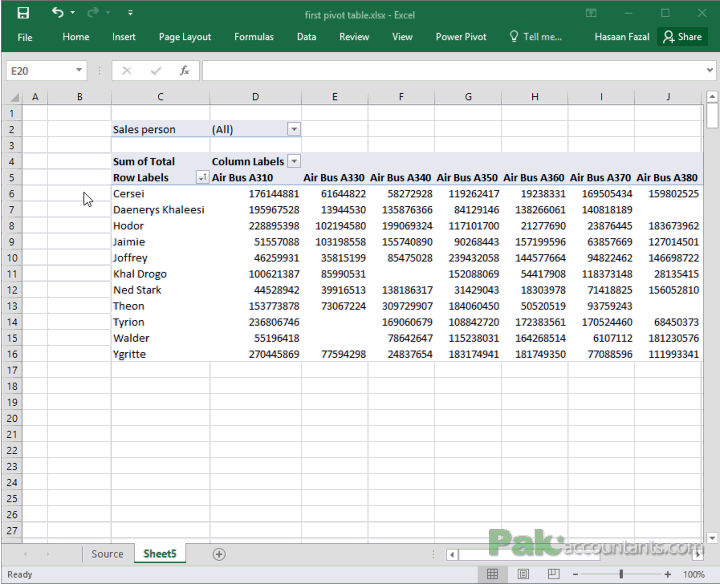Go to the Data tab
The height and width of the screenshot is (584, 720).
click(306, 37)
